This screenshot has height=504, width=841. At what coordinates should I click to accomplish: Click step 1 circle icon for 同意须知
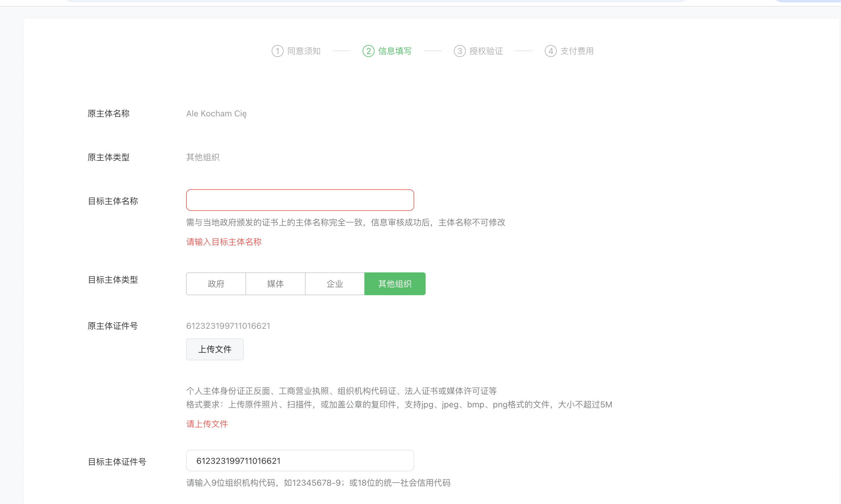pyautogui.click(x=277, y=51)
